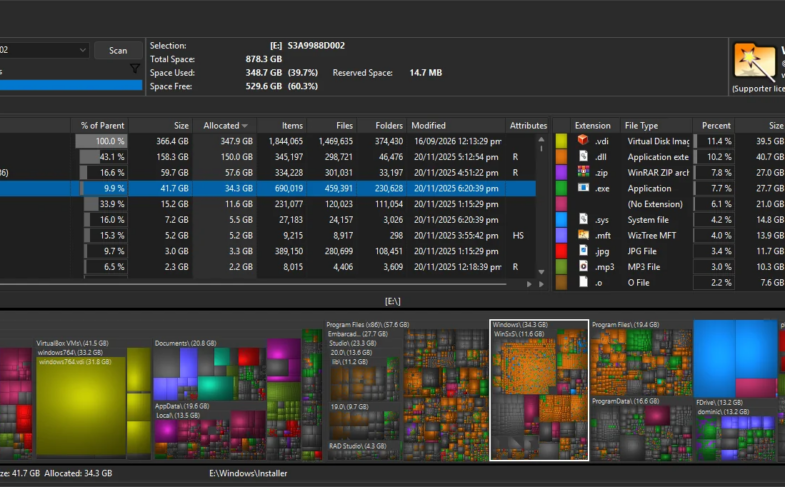Click the WizTree wand folder logo
Image resolution: width=785 pixels, height=487 pixels.
[x=754, y=62]
